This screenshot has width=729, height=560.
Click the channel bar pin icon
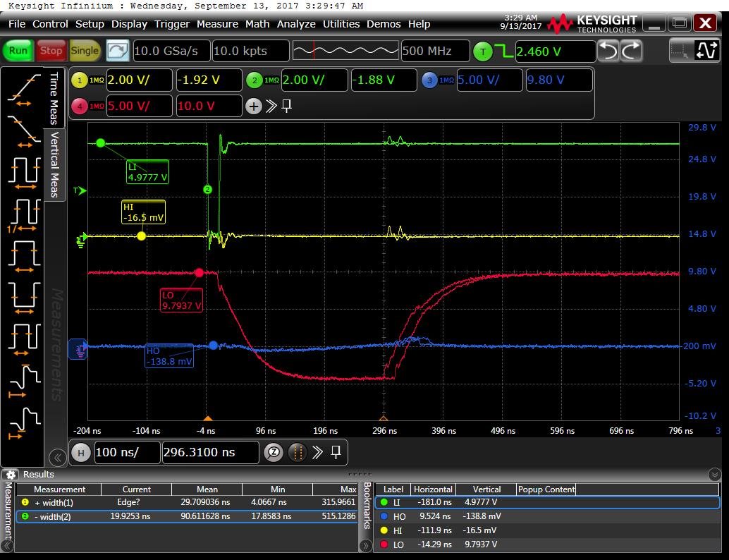pos(287,106)
